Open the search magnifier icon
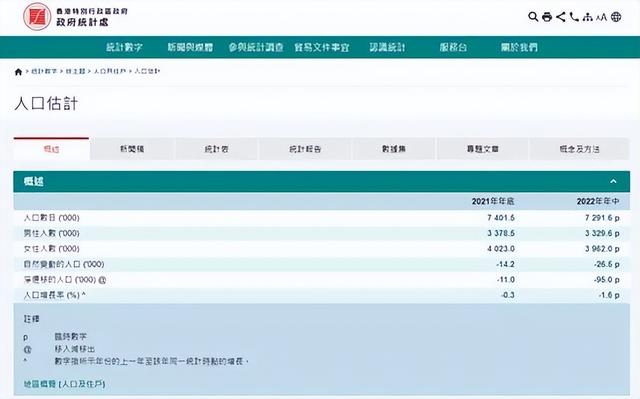640x399 pixels. click(x=533, y=17)
